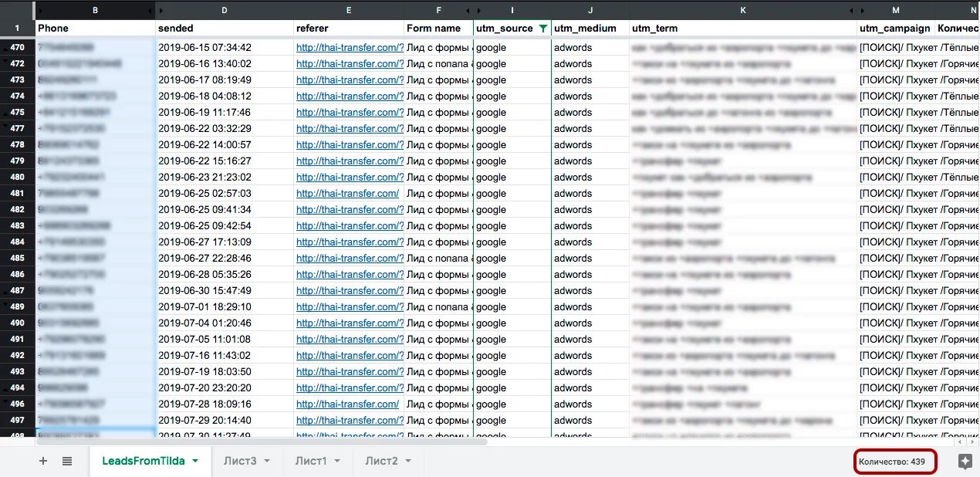The height and width of the screenshot is (477, 980).
Task: Click the Form name header cell
Action: pyautogui.click(x=438, y=29)
